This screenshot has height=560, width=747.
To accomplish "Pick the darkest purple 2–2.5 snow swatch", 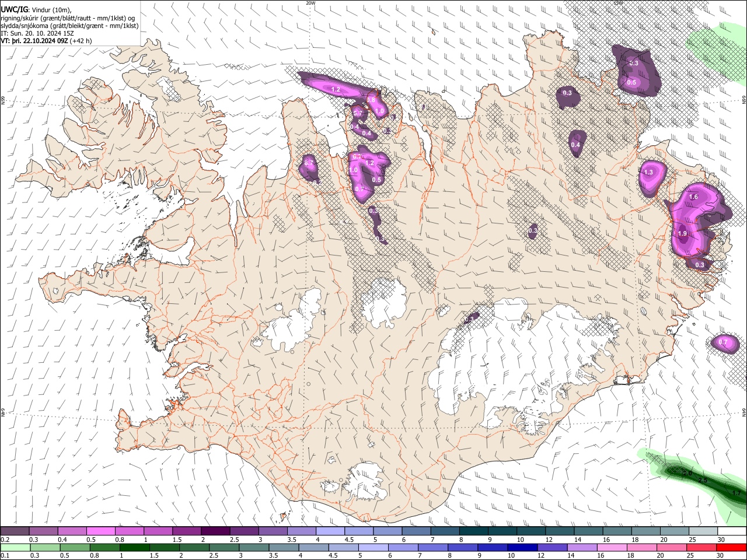I will click(x=215, y=531).
